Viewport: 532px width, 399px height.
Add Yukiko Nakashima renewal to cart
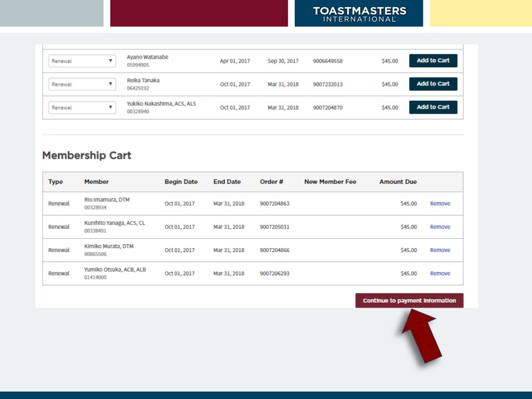pos(433,107)
